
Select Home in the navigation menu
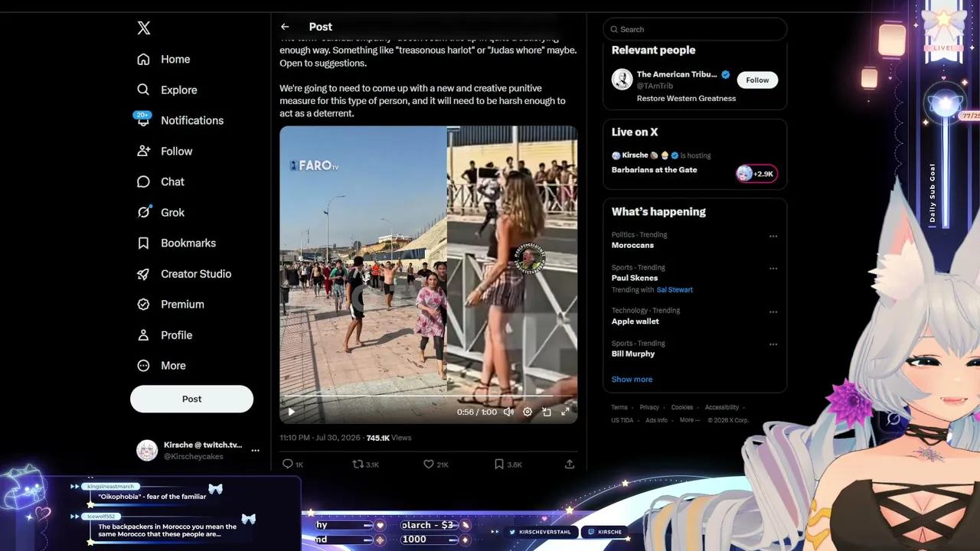click(x=175, y=59)
